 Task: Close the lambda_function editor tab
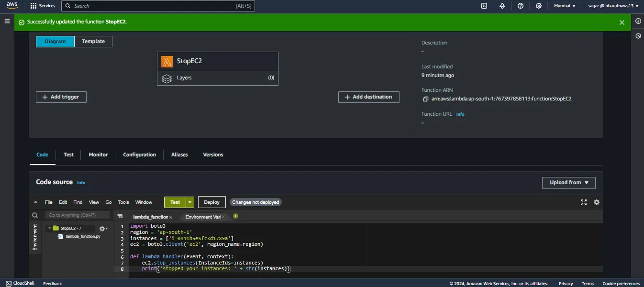click(x=171, y=217)
